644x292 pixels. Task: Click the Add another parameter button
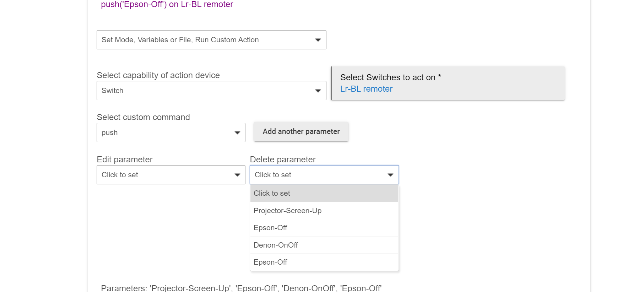(301, 131)
